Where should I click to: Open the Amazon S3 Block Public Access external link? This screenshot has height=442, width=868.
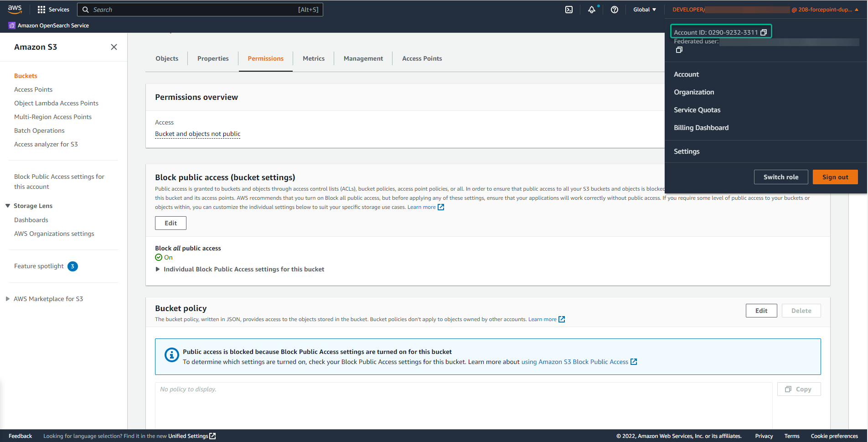coord(575,361)
